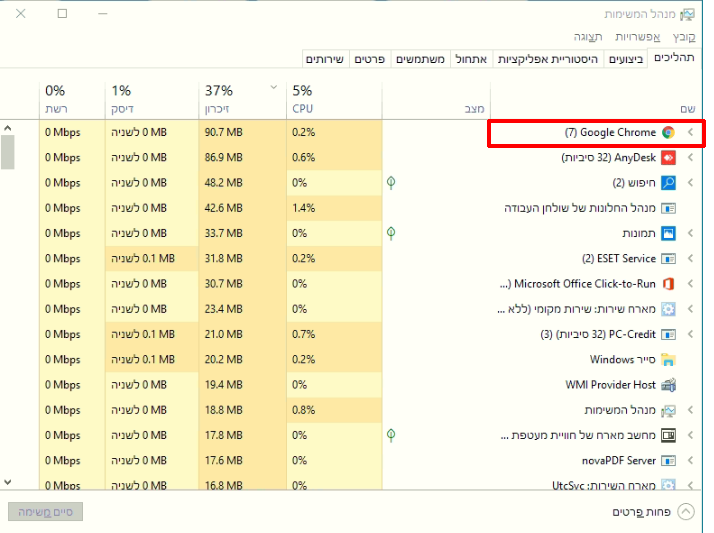Click the סיים משימה (End task) button

45,512
